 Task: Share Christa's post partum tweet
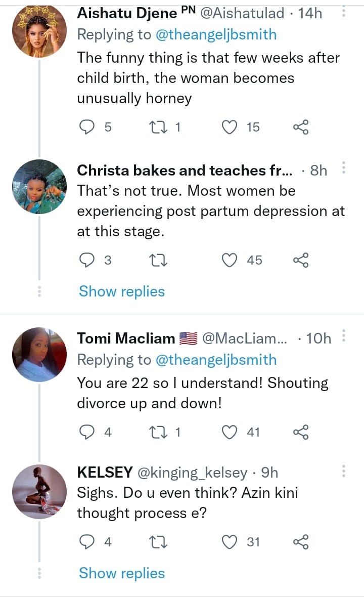pos(301,260)
